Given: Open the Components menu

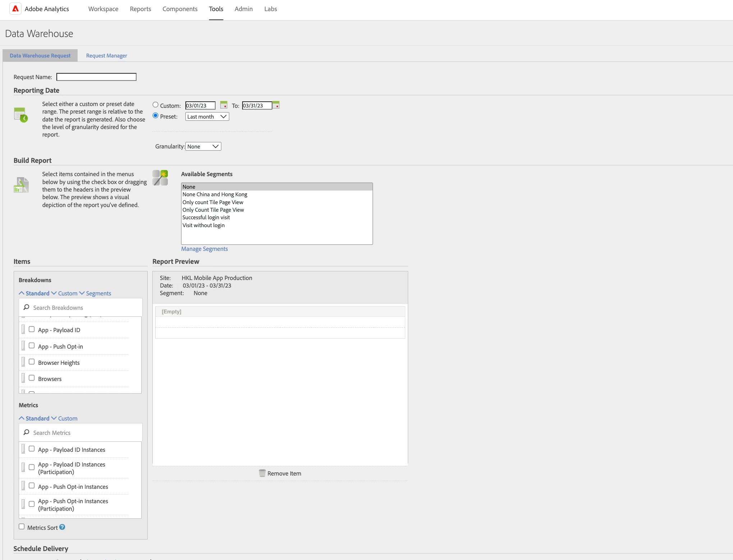Looking at the screenshot, I should pyautogui.click(x=180, y=9).
